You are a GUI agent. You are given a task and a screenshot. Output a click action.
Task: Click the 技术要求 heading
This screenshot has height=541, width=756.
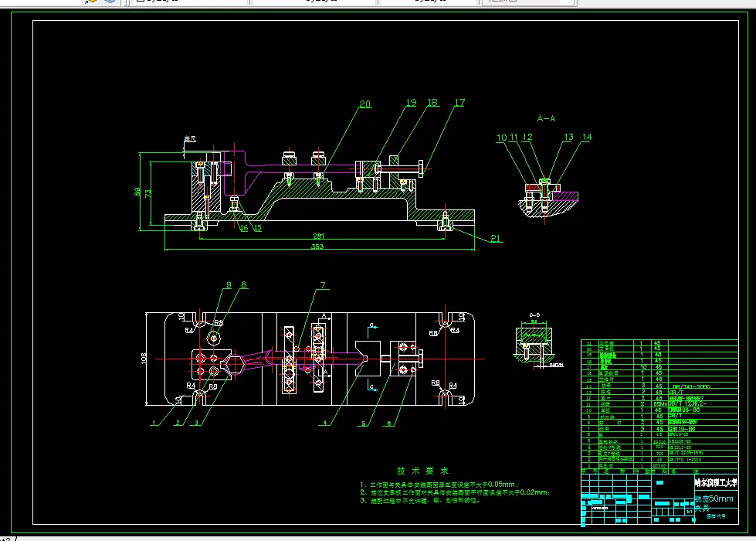coord(423,471)
